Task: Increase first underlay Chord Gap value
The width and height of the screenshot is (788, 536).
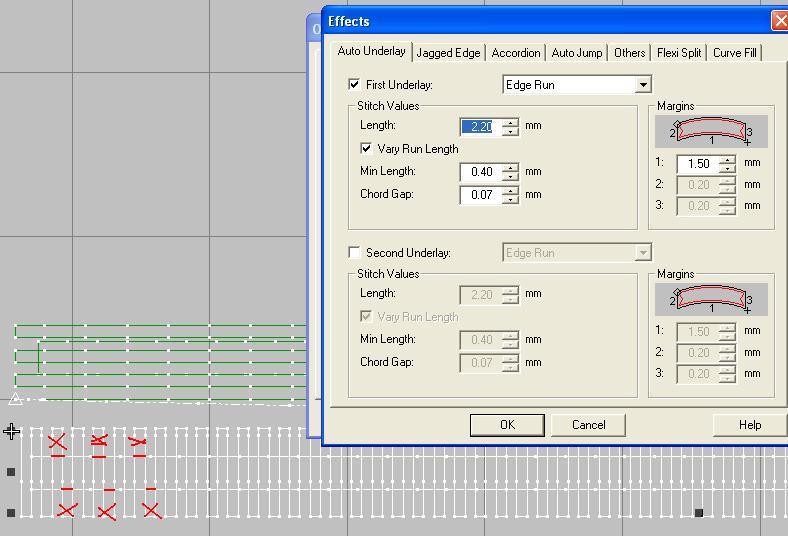Action: point(511,191)
